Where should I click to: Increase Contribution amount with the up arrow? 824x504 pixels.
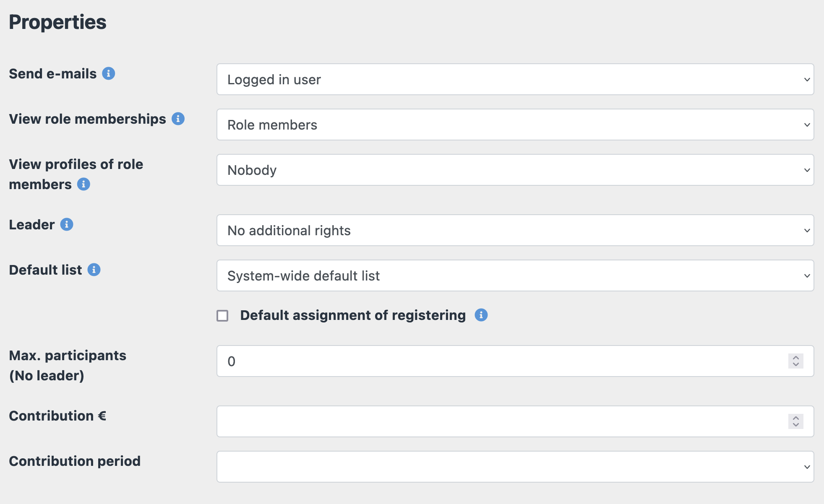[796, 418]
